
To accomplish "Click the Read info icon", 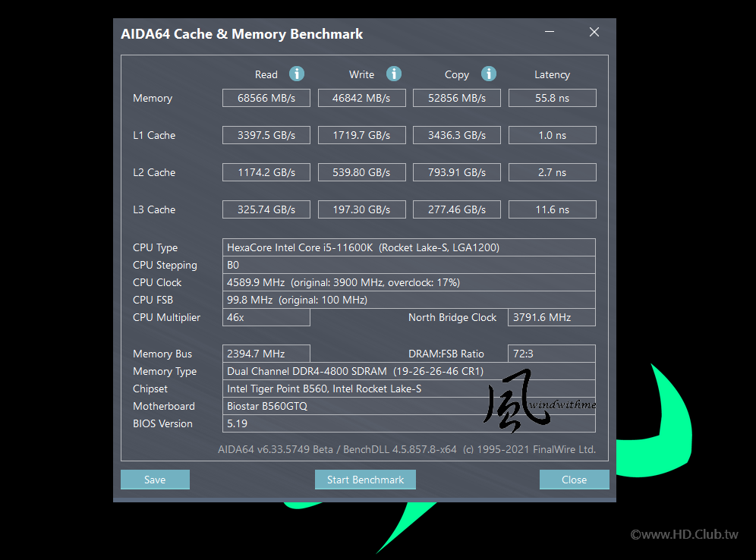I will click(297, 74).
